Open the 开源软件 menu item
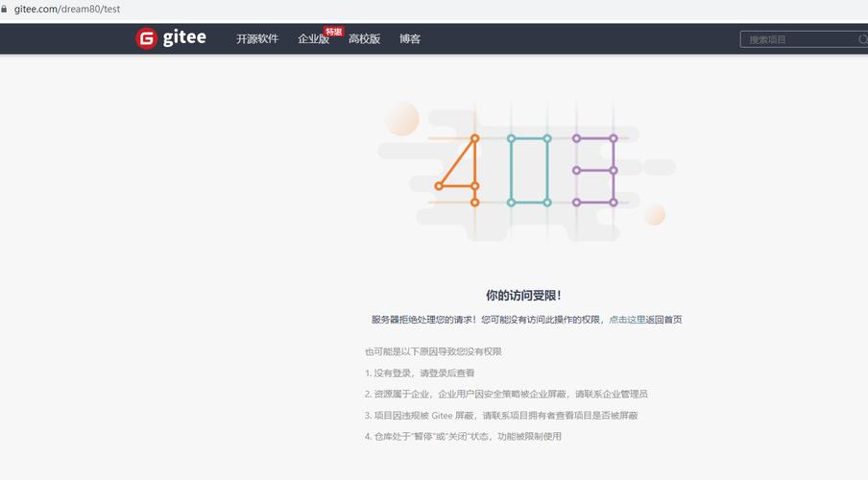868x480 pixels. (257, 38)
